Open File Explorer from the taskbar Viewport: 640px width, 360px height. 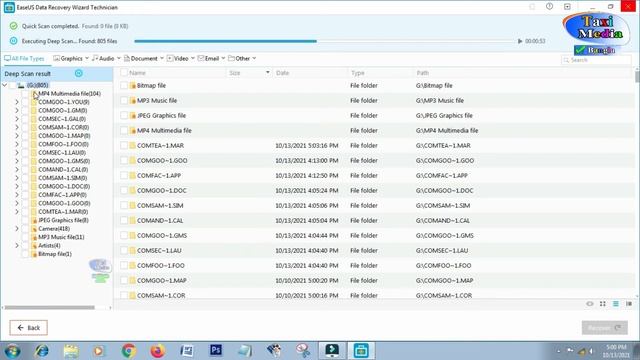pos(71,351)
